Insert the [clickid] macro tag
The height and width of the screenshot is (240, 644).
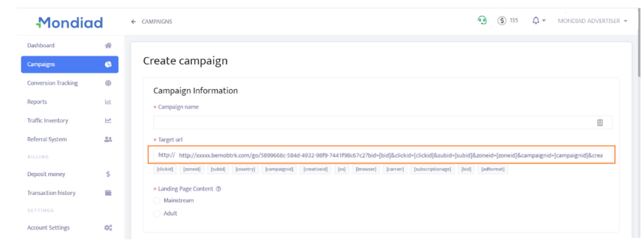point(165,169)
